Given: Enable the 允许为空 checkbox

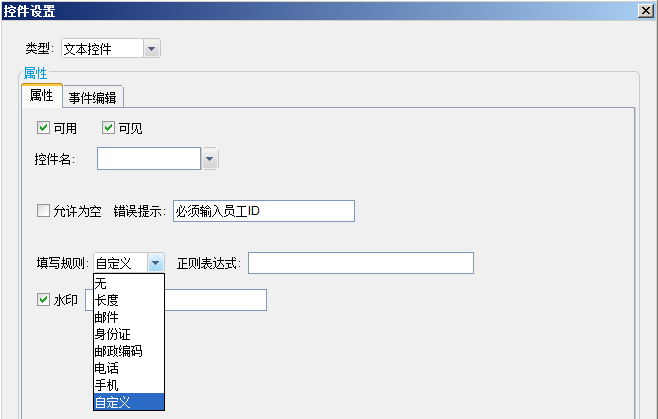Looking at the screenshot, I should click(43, 210).
